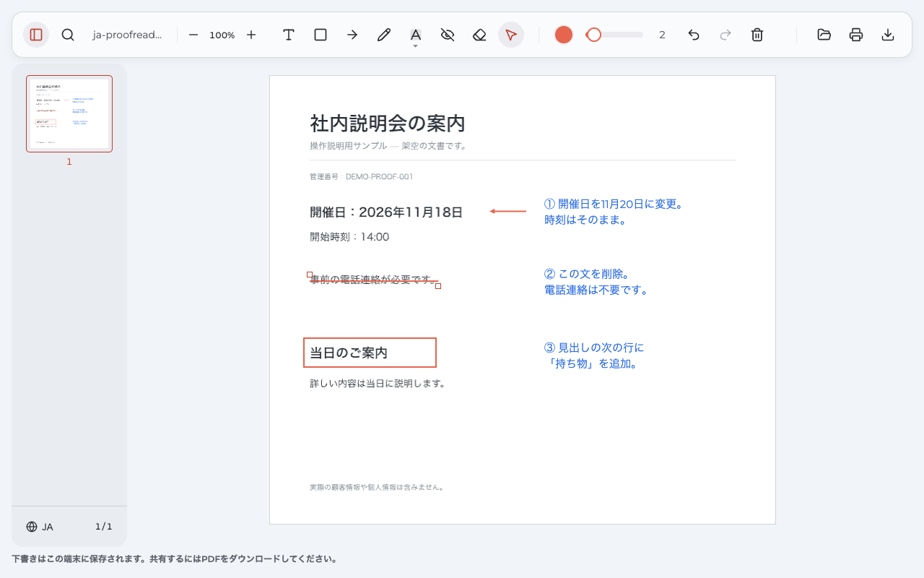The image size is (924, 578).
Task: Adjust the stroke width slider
Action: click(x=614, y=35)
